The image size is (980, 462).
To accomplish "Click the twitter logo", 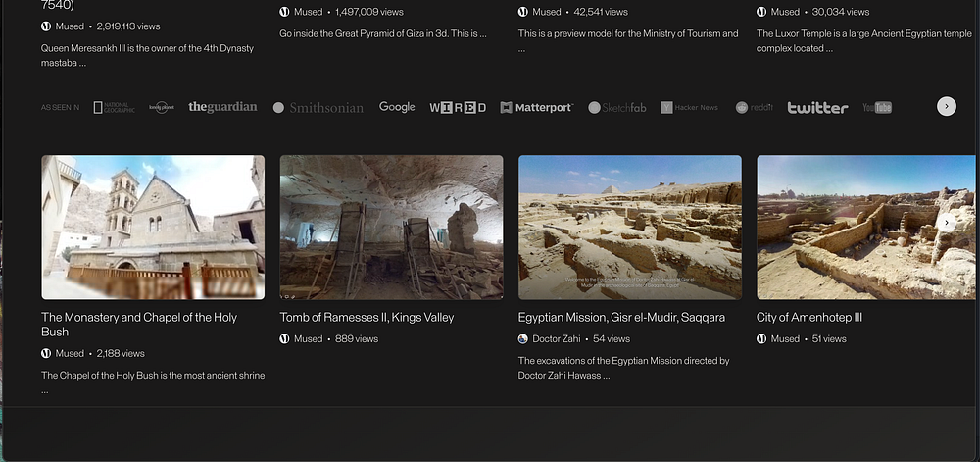I will (817, 108).
